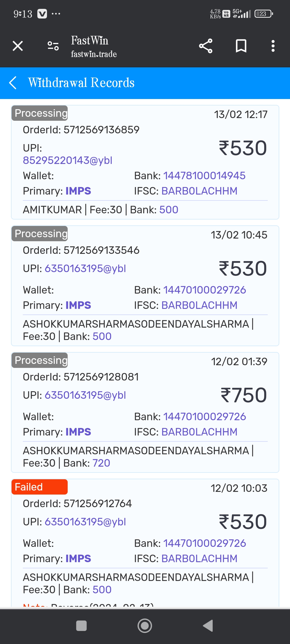Tap the battery indicator in status bar
Image resolution: width=290 pixels, height=644 pixels.
[263, 14]
